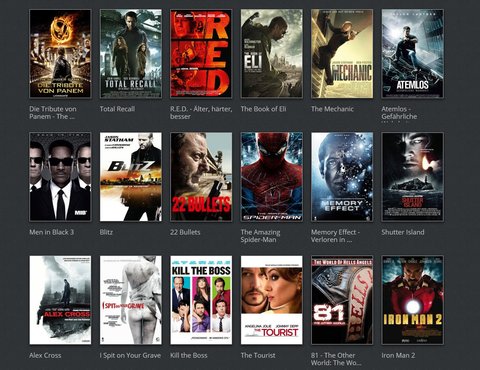Select The Tourist movie poster
Image resolution: width=480 pixels, height=370 pixels.
[272, 300]
